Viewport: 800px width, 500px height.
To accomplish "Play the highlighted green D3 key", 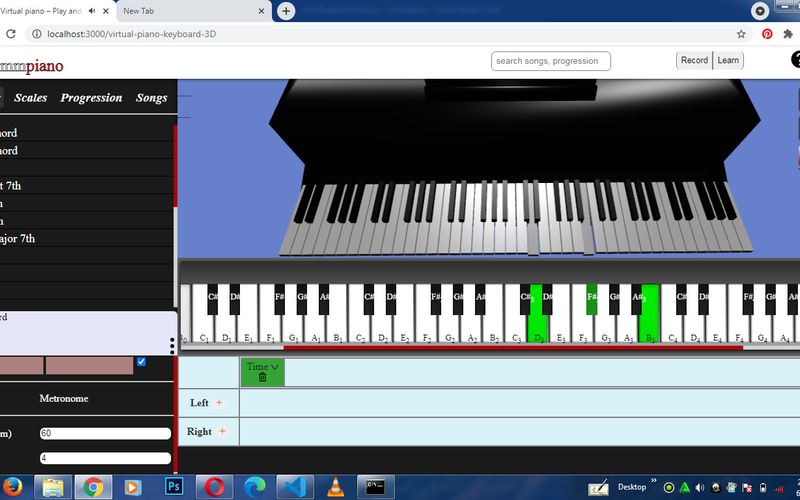I will click(x=538, y=329).
